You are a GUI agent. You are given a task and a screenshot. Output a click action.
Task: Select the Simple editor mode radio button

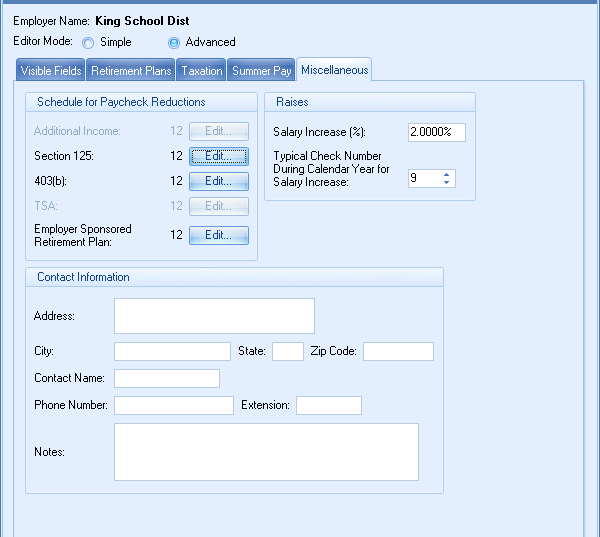(x=88, y=43)
